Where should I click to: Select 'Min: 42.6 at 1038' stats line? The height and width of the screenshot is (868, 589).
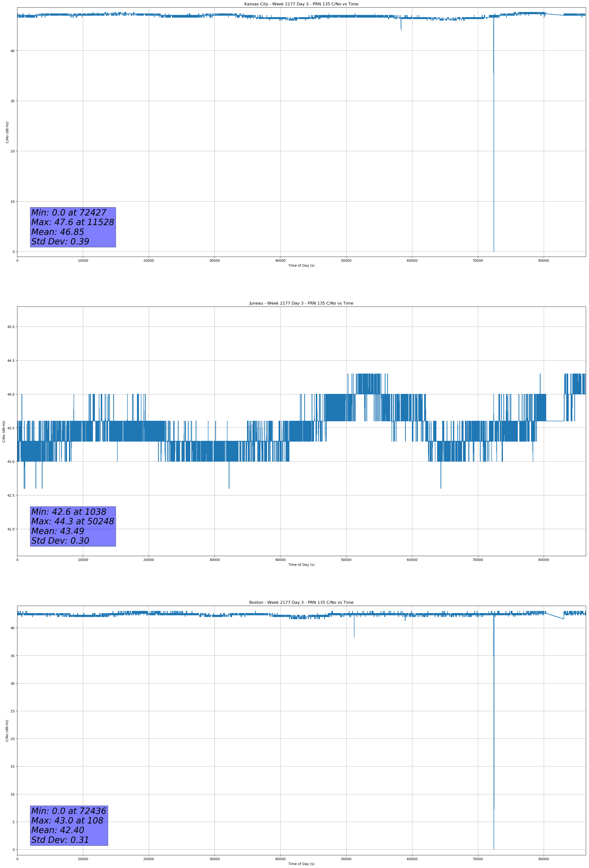[69, 512]
